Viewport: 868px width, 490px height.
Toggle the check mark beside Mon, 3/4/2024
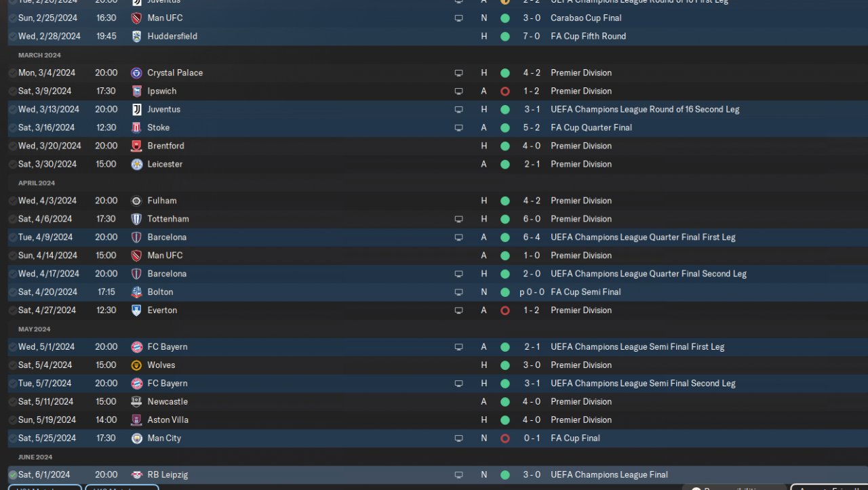[12, 73]
